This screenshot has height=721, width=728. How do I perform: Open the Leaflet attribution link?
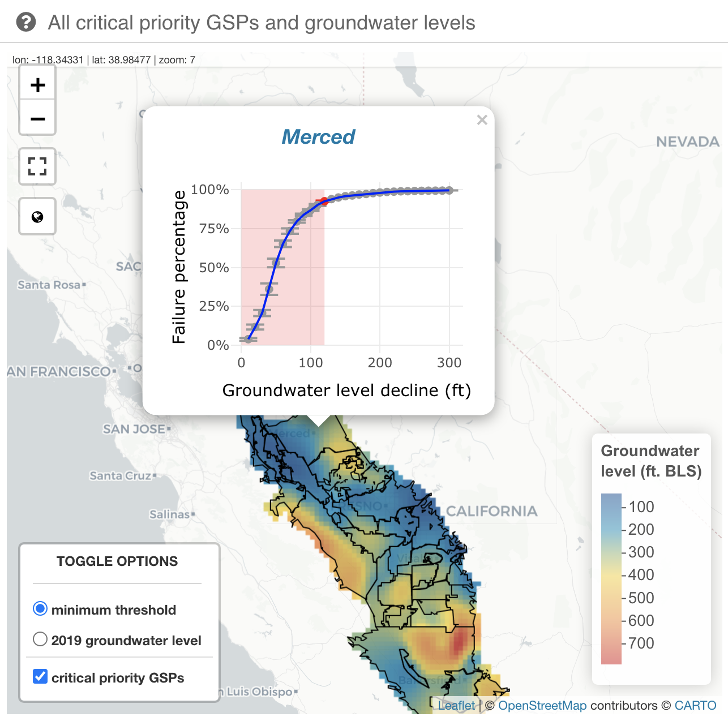point(456,706)
